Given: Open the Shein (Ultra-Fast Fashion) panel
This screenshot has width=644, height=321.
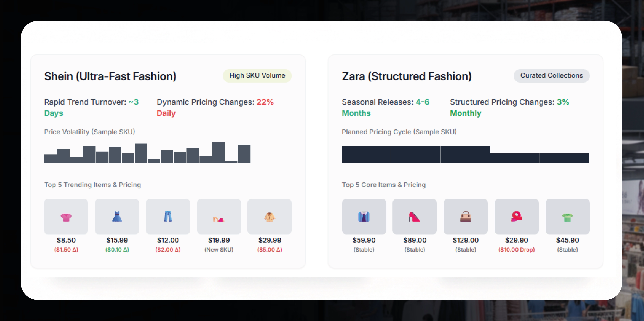Looking at the screenshot, I should coord(110,76).
